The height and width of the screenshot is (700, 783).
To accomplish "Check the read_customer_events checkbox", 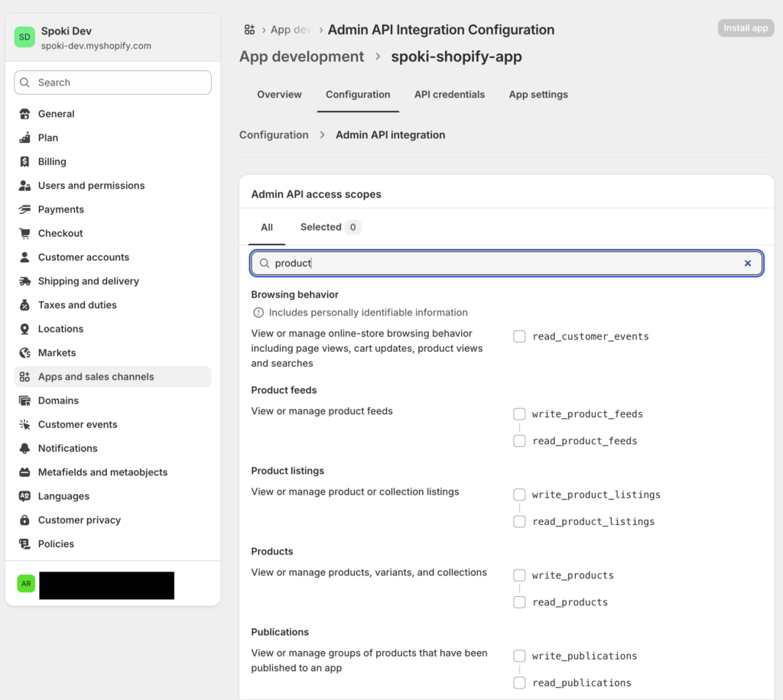I will pyautogui.click(x=519, y=336).
